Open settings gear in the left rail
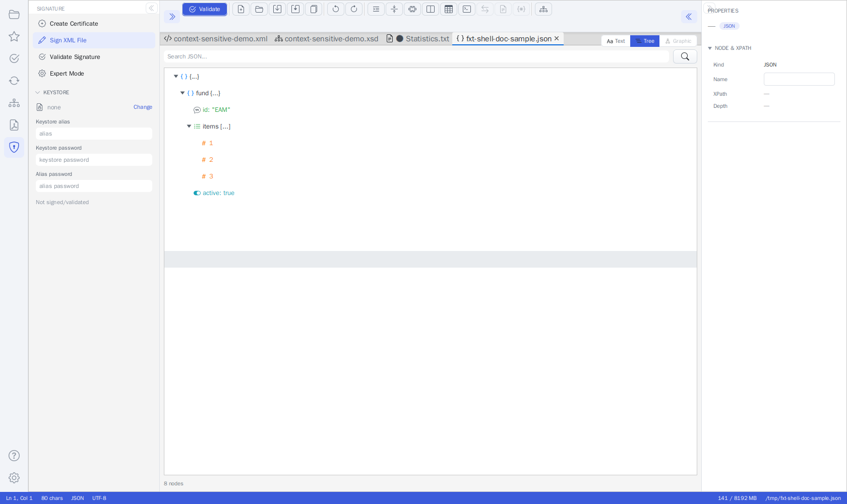847x504 pixels. coord(14,478)
